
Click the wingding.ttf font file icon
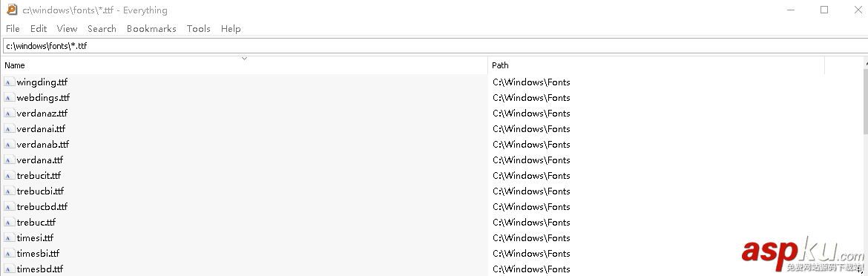point(9,82)
